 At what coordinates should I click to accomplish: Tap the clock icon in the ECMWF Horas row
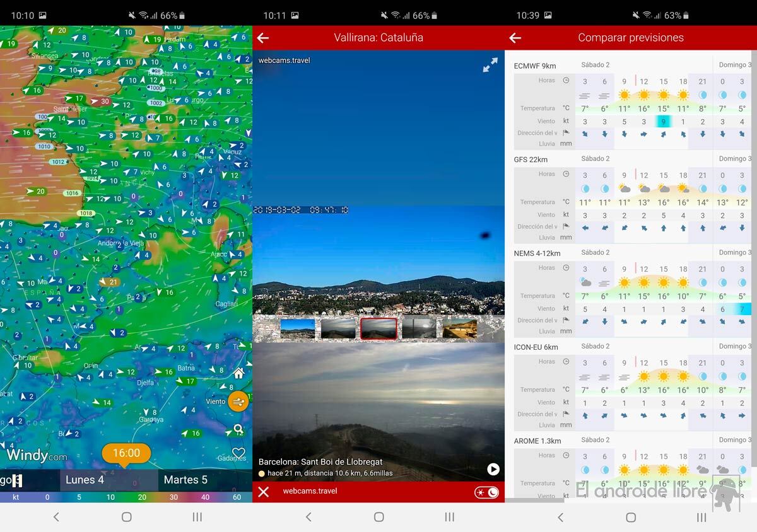click(x=566, y=81)
